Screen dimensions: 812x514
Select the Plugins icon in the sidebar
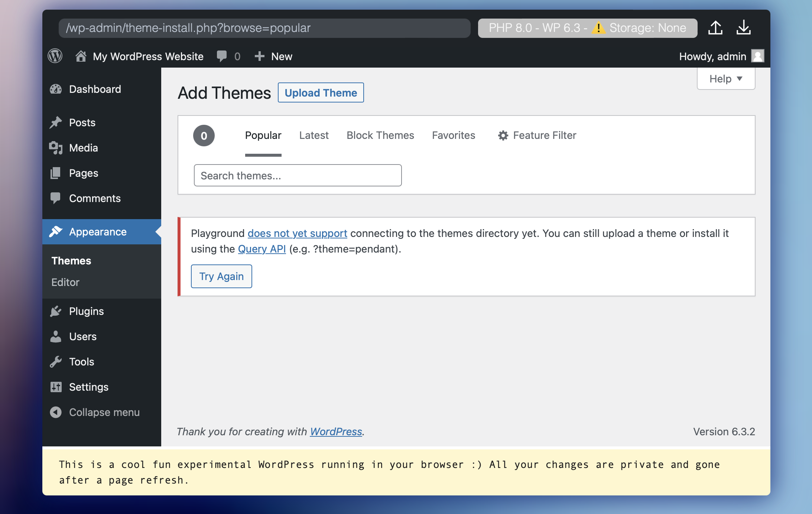click(56, 311)
